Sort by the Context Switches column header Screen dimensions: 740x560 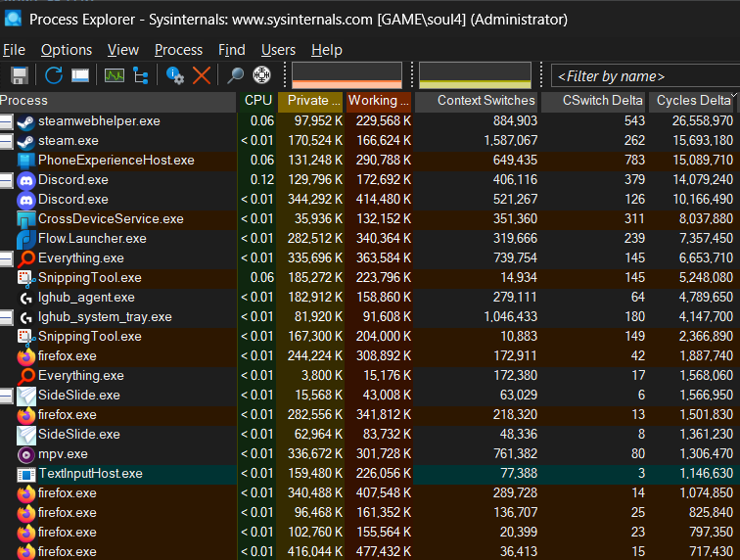pos(477,101)
